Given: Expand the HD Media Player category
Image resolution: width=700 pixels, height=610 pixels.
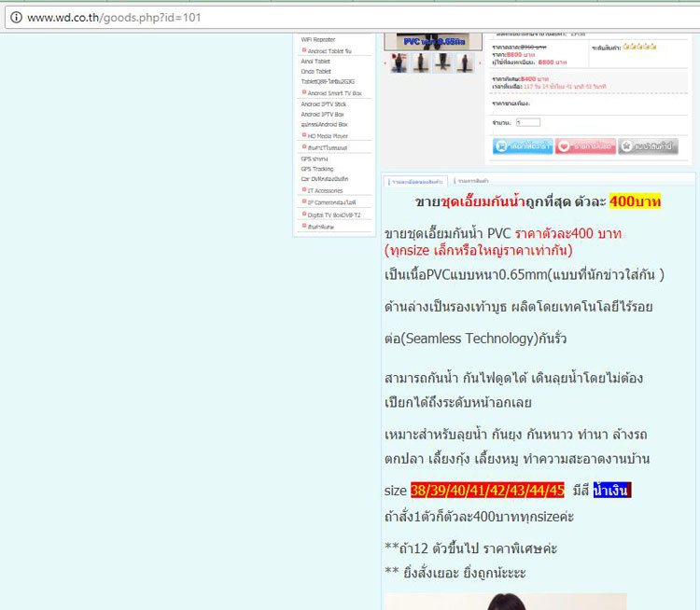Looking at the screenshot, I should click(x=327, y=136).
